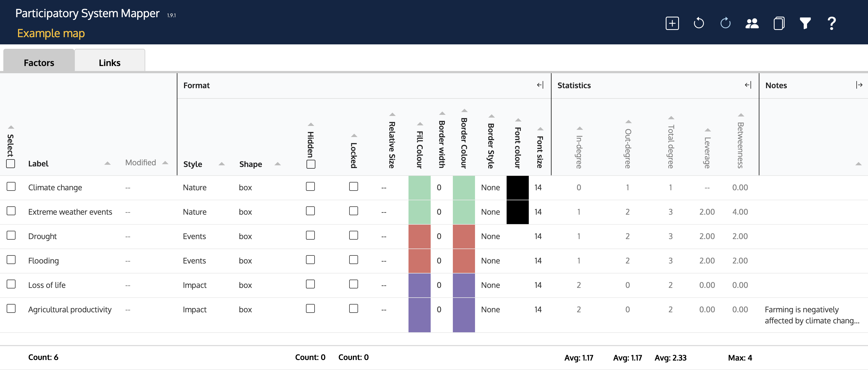Screen dimensions: 868x370
Task: Sort by Notes column arrow
Action: 858,164
